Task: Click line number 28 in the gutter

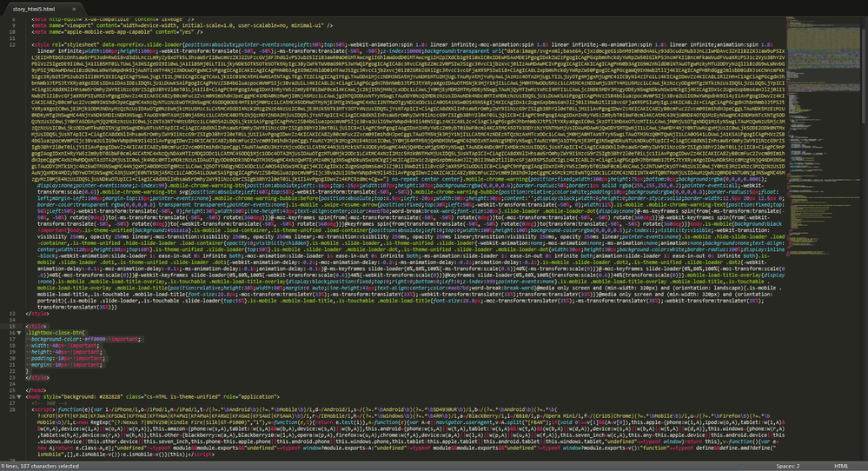Action: point(12,409)
